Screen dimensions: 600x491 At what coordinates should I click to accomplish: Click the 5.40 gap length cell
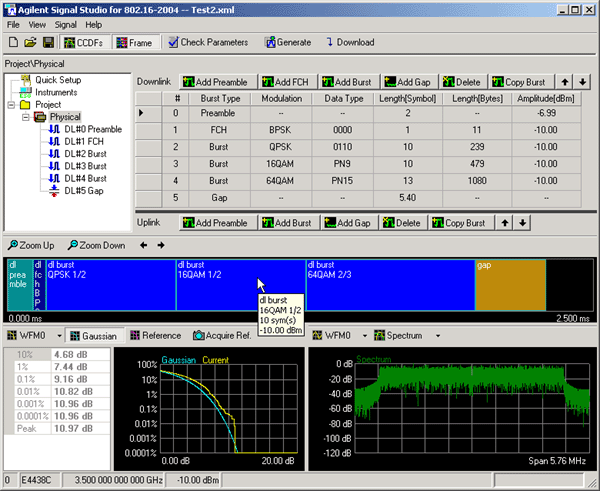pyautogui.click(x=408, y=197)
